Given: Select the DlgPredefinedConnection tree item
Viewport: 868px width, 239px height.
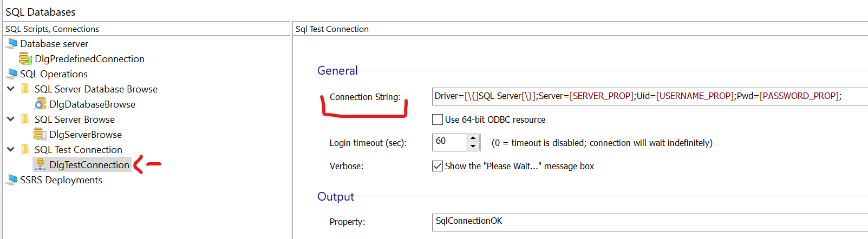Looking at the screenshot, I should coord(89,58).
